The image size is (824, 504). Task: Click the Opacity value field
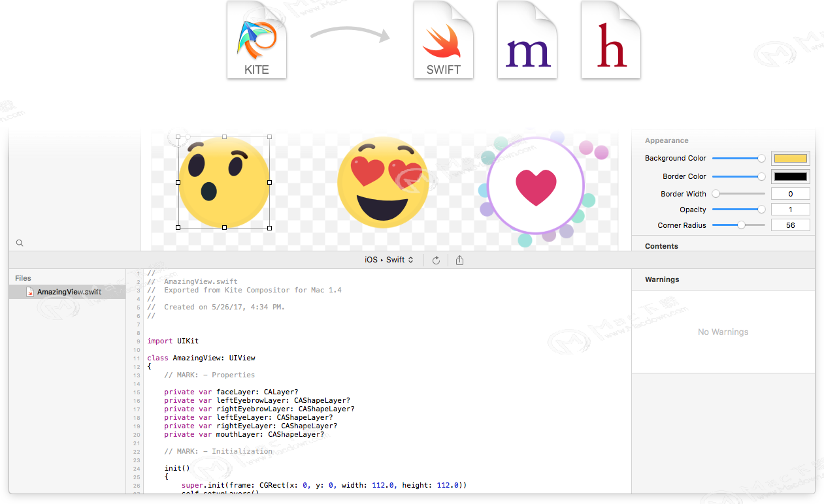pos(791,210)
